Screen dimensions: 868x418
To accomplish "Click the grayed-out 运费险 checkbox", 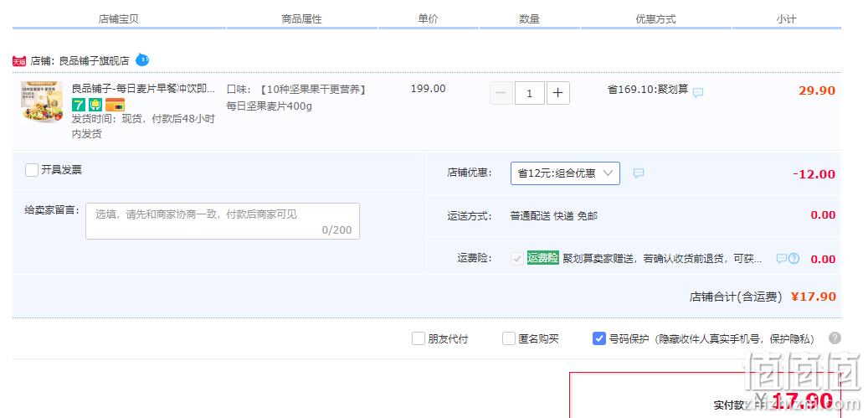I will click(x=517, y=259).
